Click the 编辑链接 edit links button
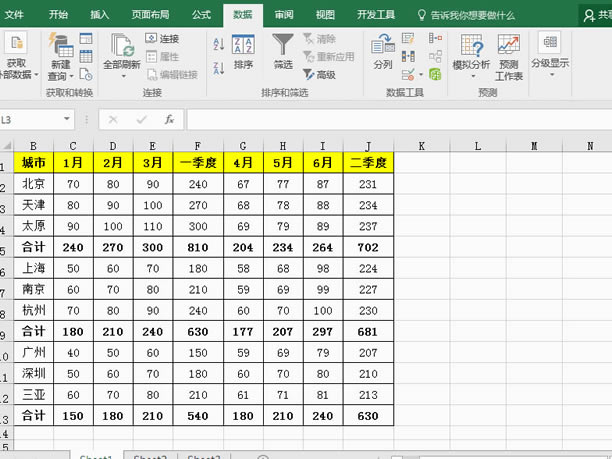This screenshot has width=612, height=459. click(x=173, y=74)
